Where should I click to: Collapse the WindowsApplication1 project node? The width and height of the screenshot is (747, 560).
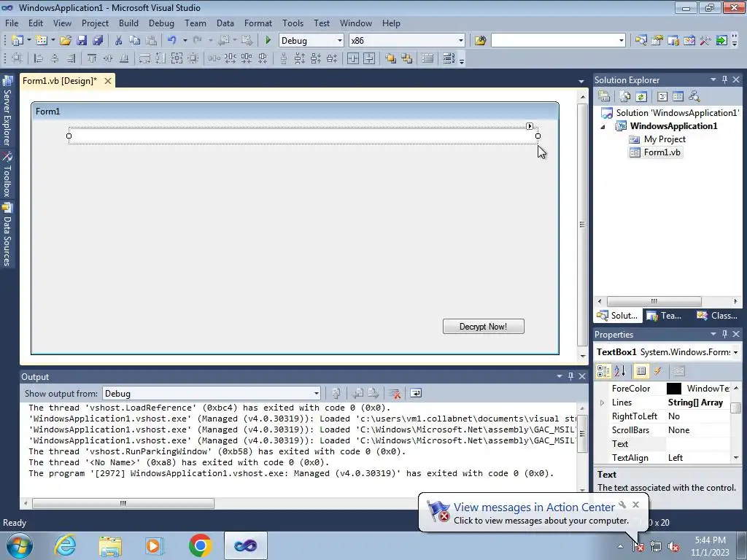pyautogui.click(x=603, y=127)
